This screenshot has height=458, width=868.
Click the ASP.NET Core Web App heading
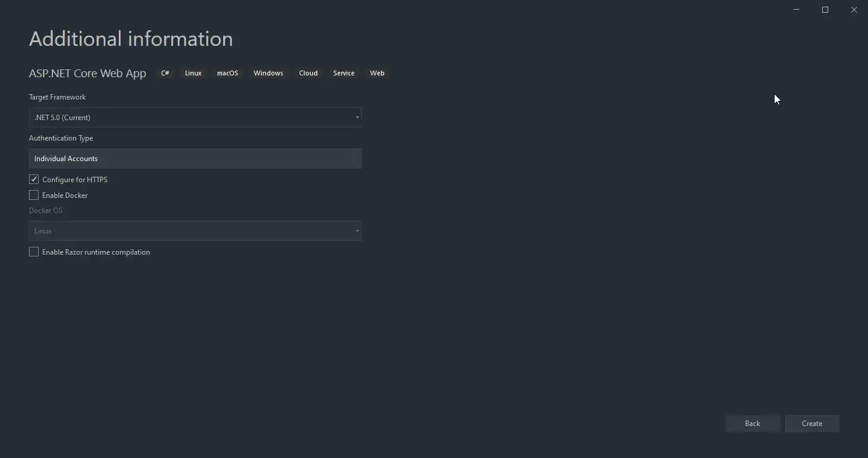[87, 73]
